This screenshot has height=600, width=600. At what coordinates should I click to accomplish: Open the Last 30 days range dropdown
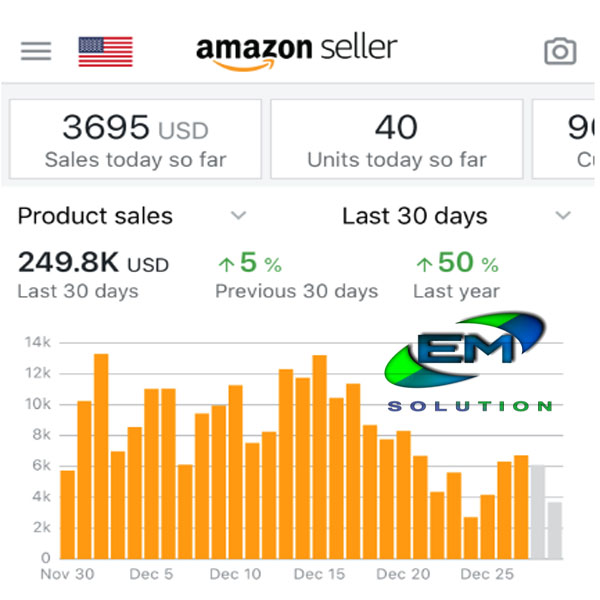(563, 216)
